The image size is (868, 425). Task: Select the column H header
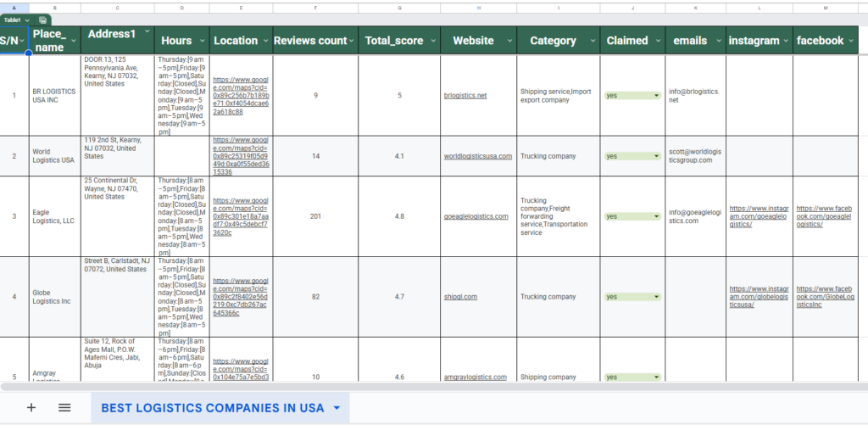478,8
